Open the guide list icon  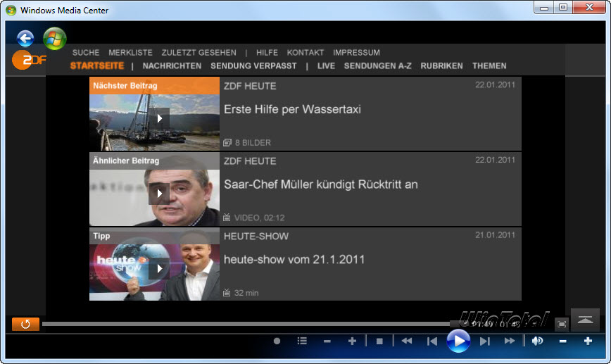point(302,341)
